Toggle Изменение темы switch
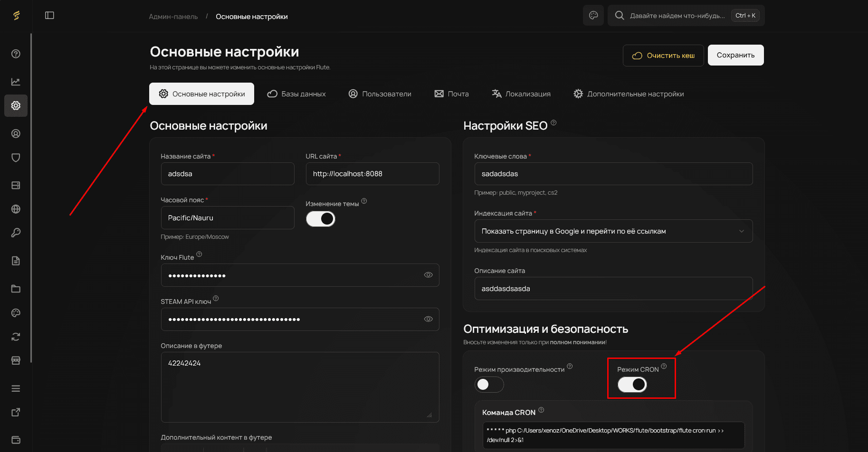868x452 pixels. click(321, 218)
